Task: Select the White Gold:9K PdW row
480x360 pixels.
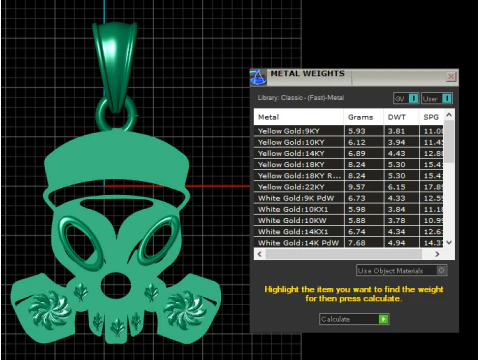Action: click(349, 198)
